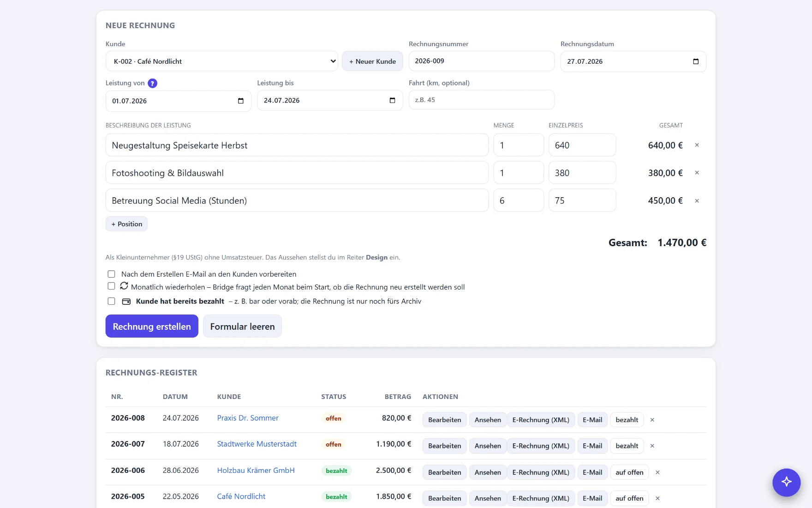
Task: Delete invoice 2026-006 from the register
Action: pyautogui.click(x=658, y=472)
